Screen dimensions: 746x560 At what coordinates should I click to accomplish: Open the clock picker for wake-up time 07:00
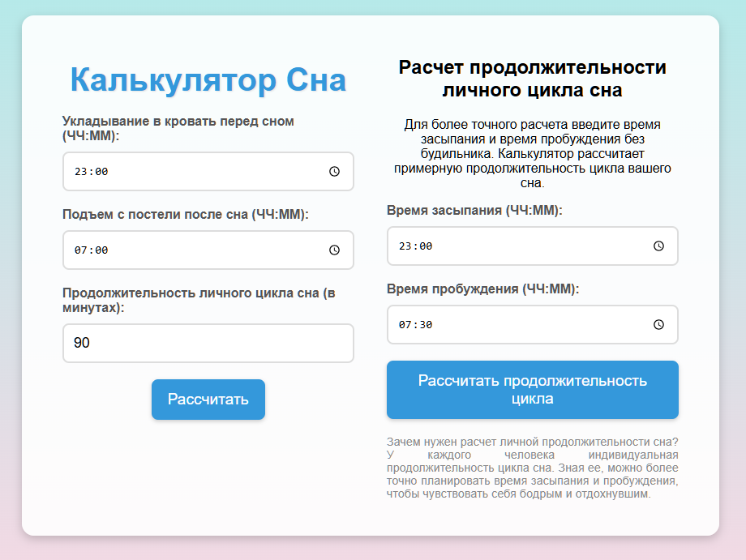coord(333,250)
